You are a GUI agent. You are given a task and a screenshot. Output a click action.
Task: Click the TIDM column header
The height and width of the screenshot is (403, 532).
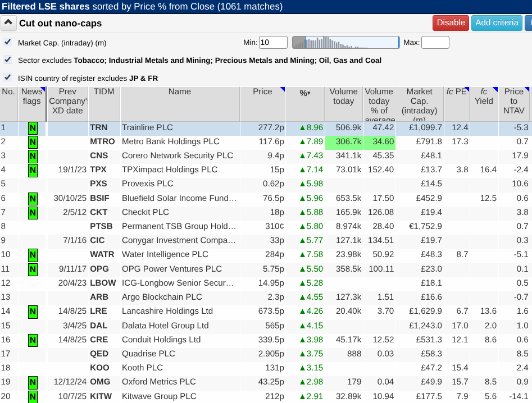pyautogui.click(x=104, y=104)
